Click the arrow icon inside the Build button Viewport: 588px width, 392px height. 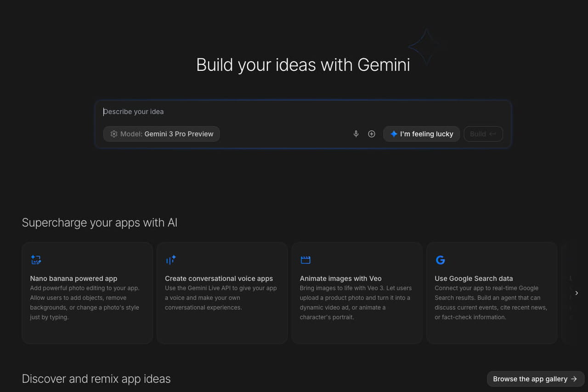click(x=494, y=134)
